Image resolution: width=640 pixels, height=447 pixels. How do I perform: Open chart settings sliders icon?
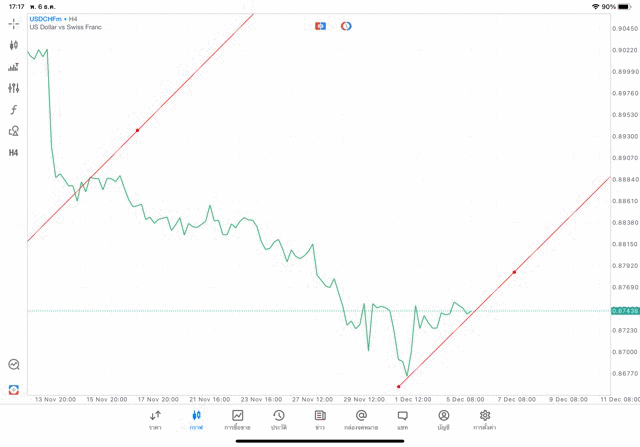(13, 88)
